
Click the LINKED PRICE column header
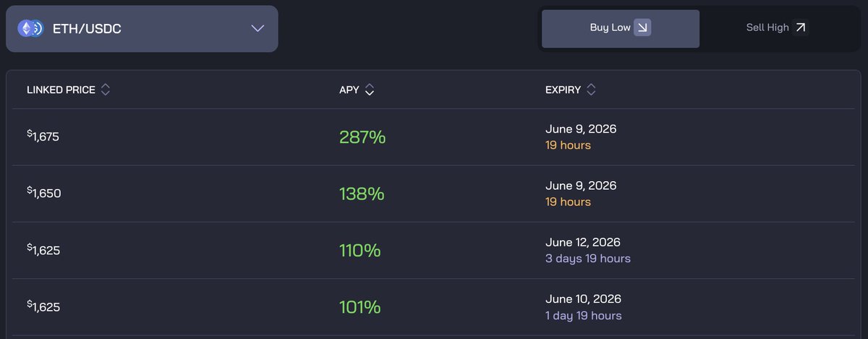click(61, 90)
